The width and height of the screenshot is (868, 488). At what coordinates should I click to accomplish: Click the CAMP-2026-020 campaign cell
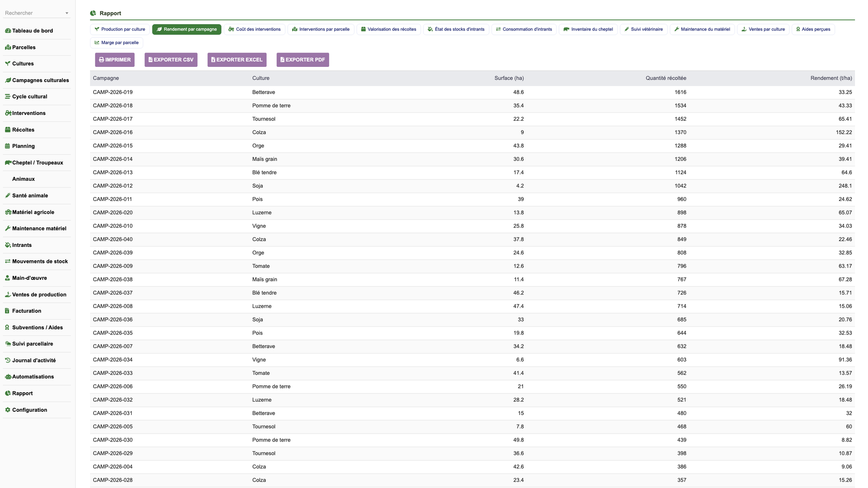pyautogui.click(x=113, y=213)
